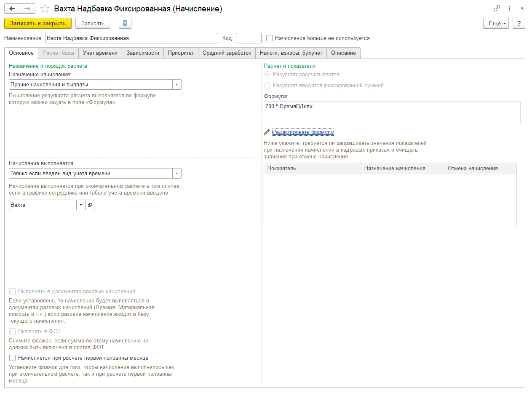Viewport: 532px width, 393px height.
Task: Switch to the Учет времени tab
Action: [100, 53]
